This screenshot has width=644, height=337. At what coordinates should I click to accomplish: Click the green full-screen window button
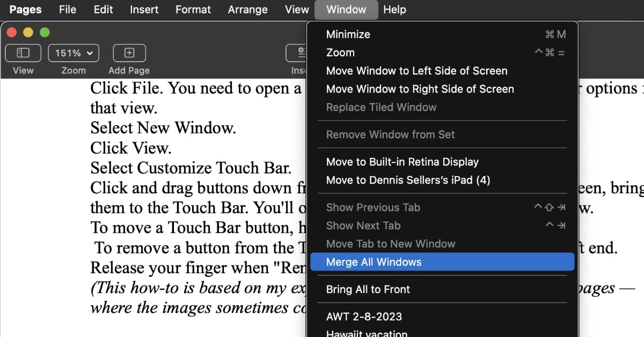pyautogui.click(x=45, y=33)
